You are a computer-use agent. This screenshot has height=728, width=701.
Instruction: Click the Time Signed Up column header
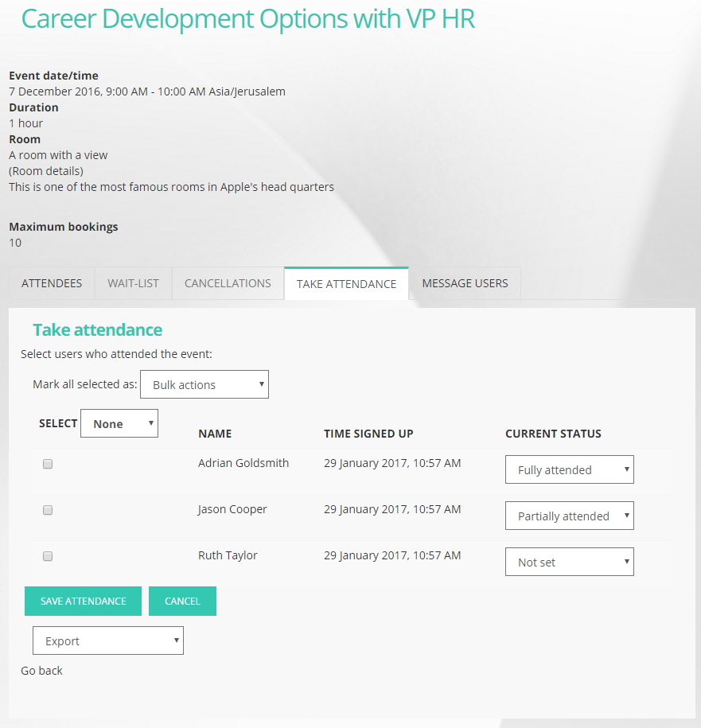pos(368,434)
